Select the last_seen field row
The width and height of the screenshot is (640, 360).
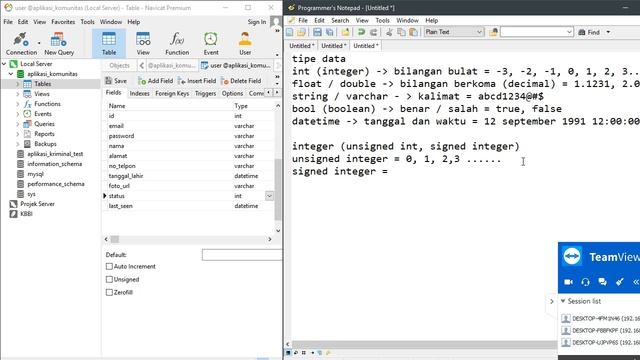188,206
